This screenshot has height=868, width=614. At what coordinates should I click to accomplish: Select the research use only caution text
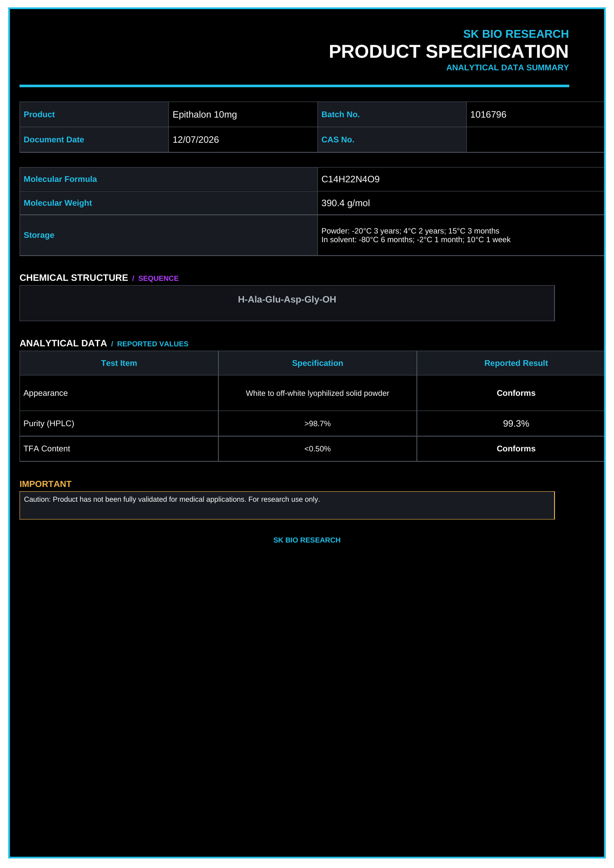172,500
